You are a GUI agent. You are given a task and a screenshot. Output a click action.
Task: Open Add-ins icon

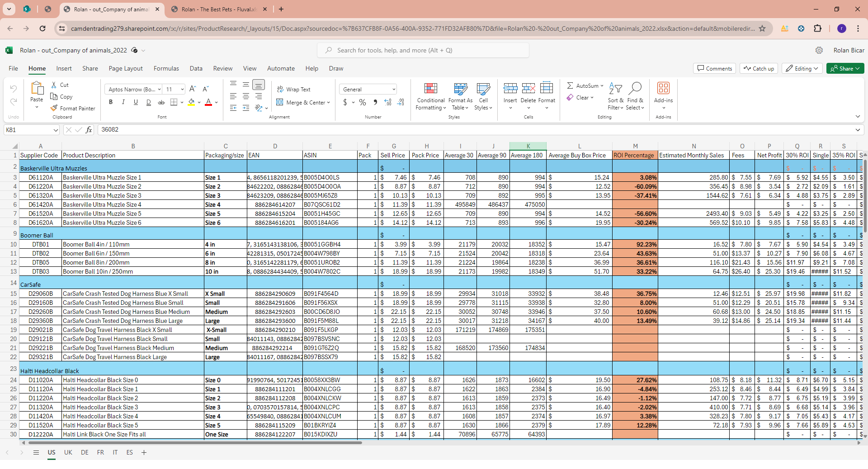pos(663,88)
